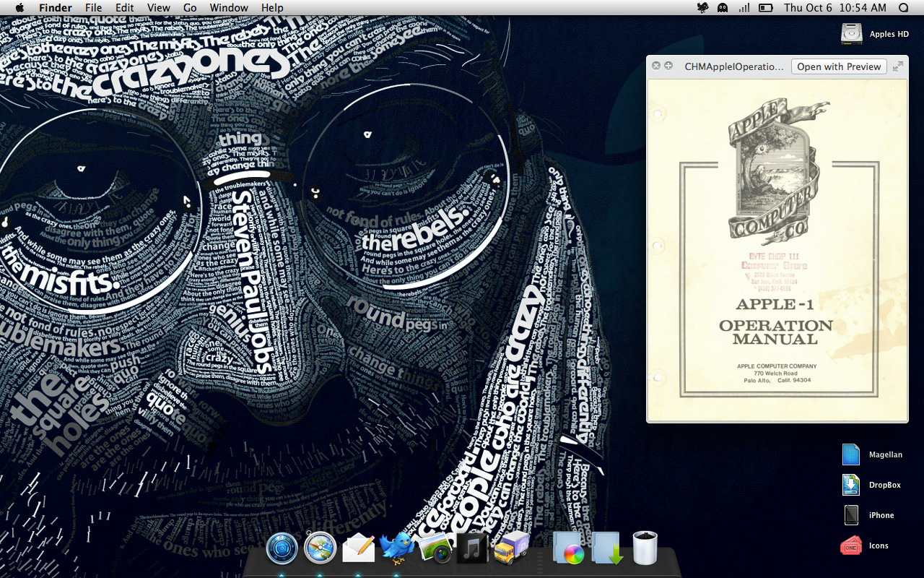
Task: Open the music note app in Dock
Action: coord(473,548)
